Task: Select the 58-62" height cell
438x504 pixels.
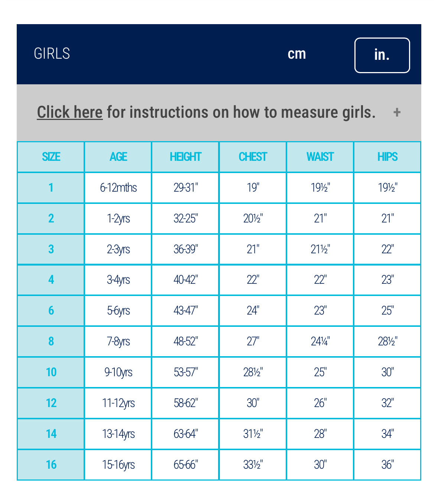Action: pos(185,403)
